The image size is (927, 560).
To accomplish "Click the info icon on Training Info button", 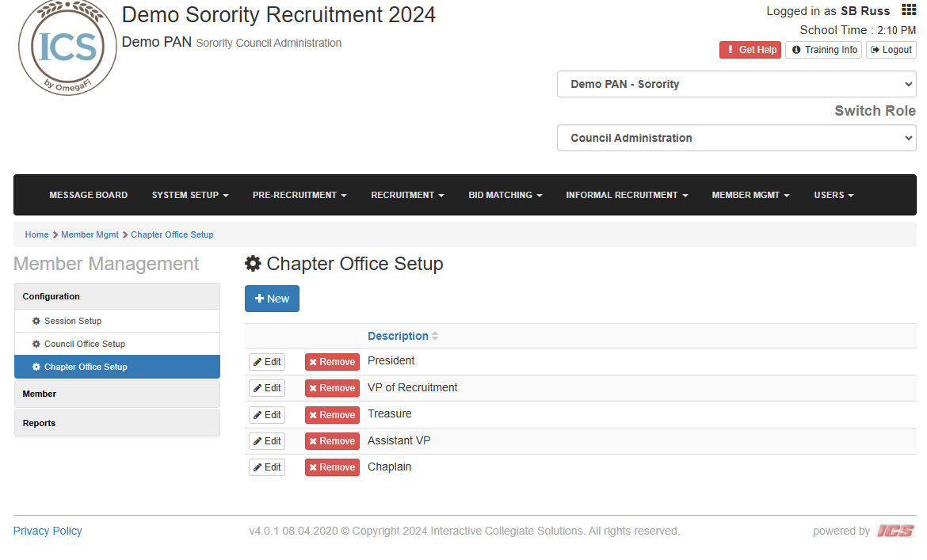I will point(795,49).
